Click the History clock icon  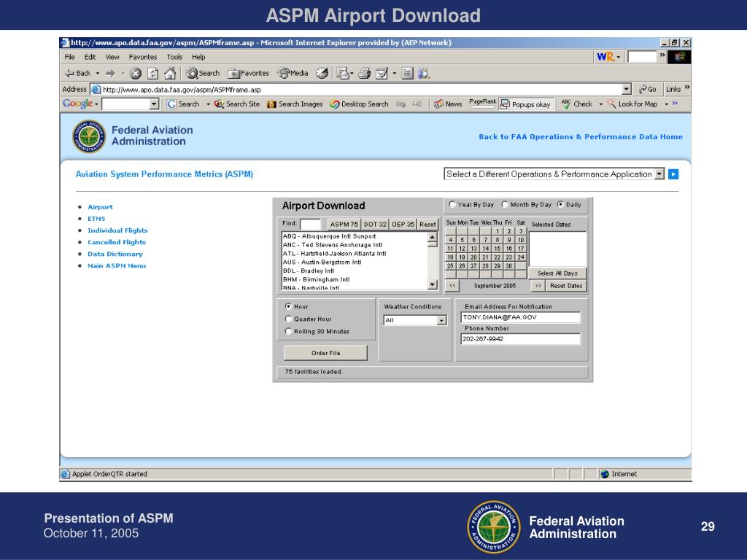tap(322, 74)
